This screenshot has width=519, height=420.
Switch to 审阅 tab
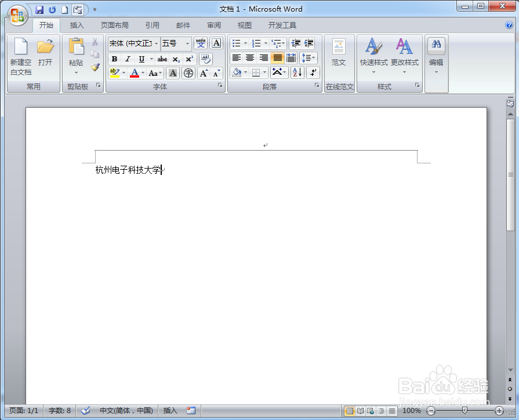tap(214, 25)
